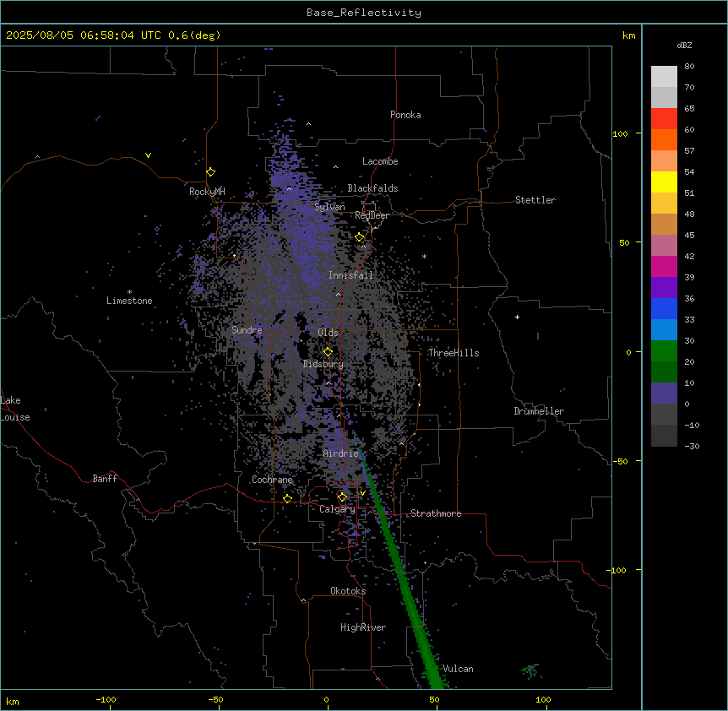Click the Lake Louise label
The image size is (728, 711).
15,409
